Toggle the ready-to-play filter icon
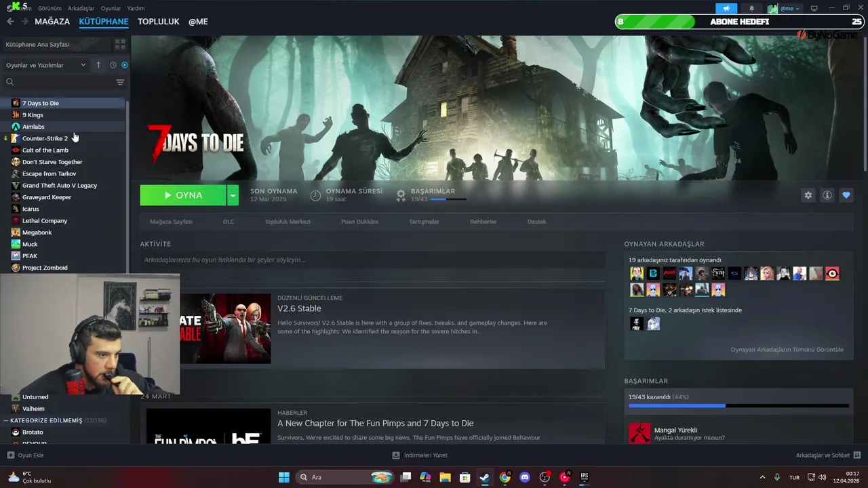This screenshot has height=488, width=868. (x=125, y=65)
